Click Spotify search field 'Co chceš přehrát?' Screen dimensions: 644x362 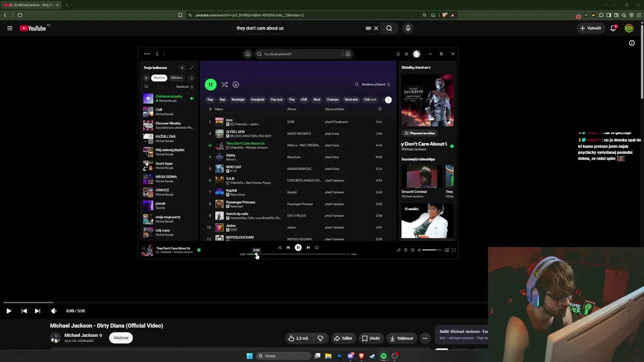299,54
